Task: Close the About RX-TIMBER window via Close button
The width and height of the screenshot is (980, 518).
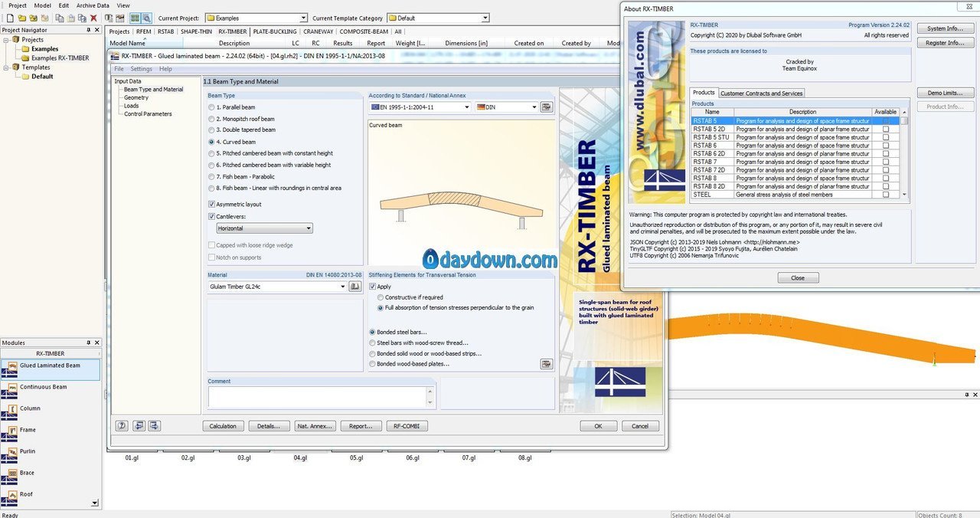Action: click(x=797, y=277)
